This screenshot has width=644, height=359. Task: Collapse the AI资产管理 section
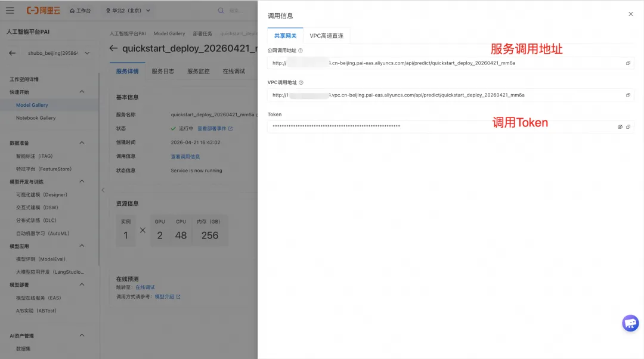82,336
